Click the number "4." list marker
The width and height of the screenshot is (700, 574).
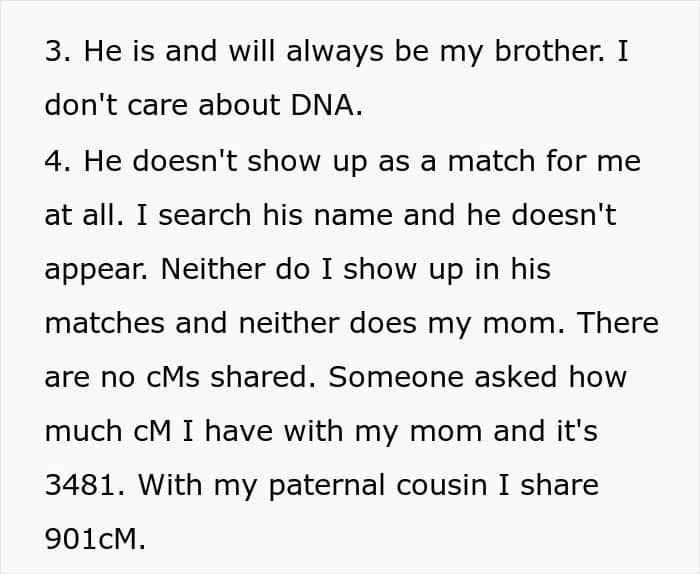(58, 160)
